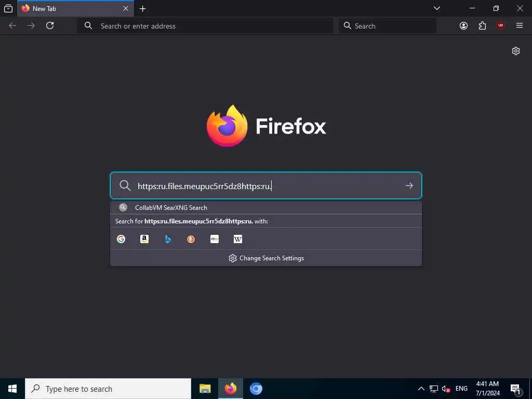Click the page search field with typed URL

(266, 185)
